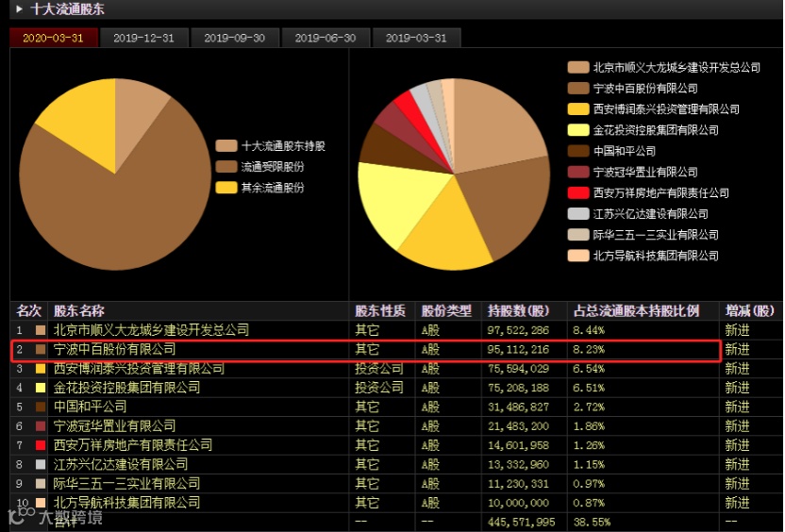Select table row 际华三五一三实业有限公司
Viewport: 785px width, 532px height.
(395, 484)
